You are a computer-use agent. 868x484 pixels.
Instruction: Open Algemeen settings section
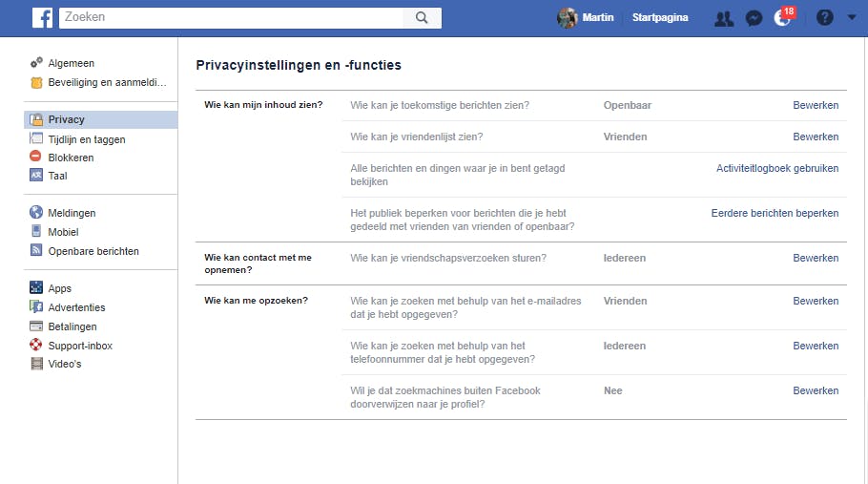coord(71,63)
